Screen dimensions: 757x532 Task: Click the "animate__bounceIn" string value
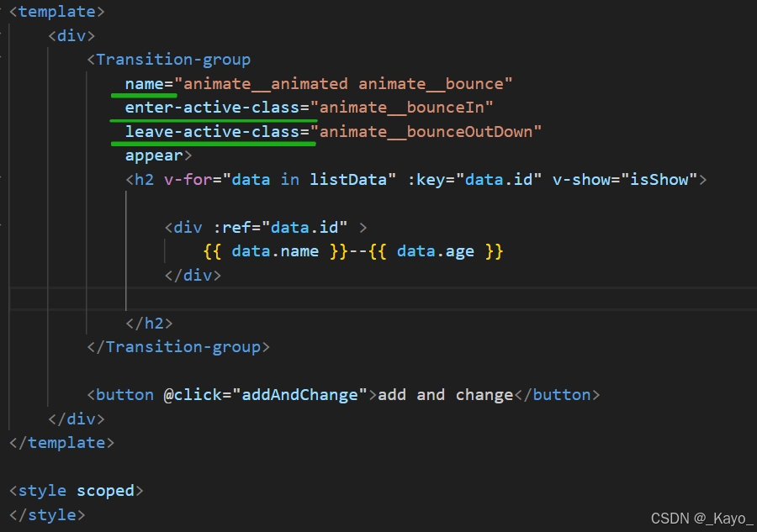pyautogui.click(x=402, y=108)
